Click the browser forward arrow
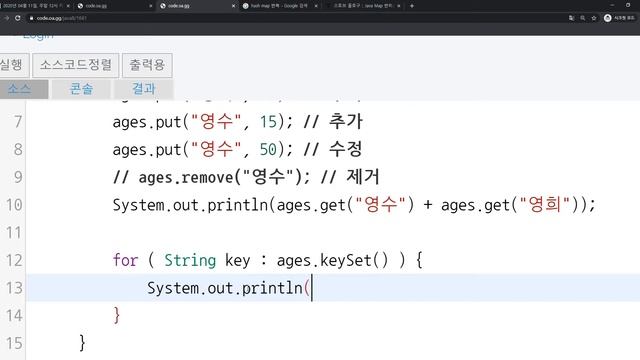Viewport: 640px width, 360px height. coord(6,18)
